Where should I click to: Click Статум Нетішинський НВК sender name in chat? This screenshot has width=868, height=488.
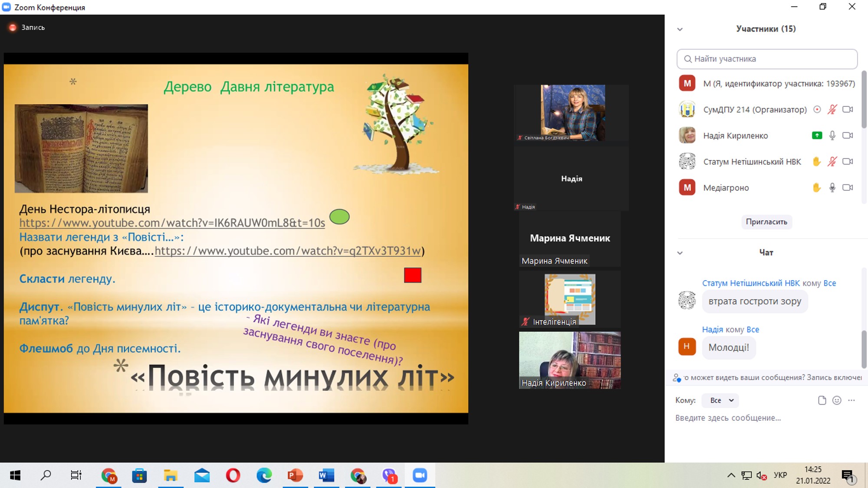[750, 283]
